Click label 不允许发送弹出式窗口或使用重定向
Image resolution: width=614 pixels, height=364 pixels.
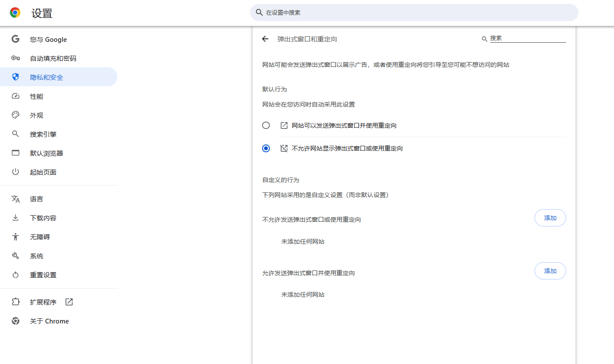pyautogui.click(x=312, y=220)
